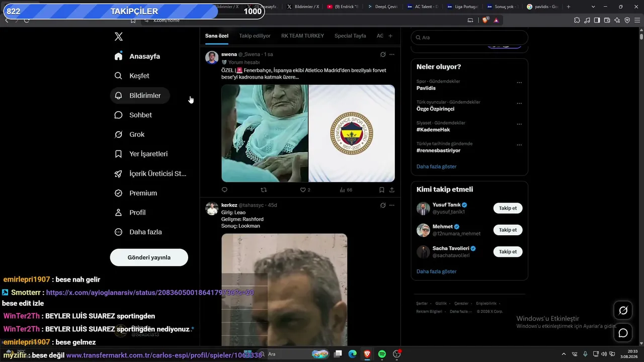Open kerkez's profile avatar
Viewport: 644px width, 362px height.
click(x=212, y=209)
